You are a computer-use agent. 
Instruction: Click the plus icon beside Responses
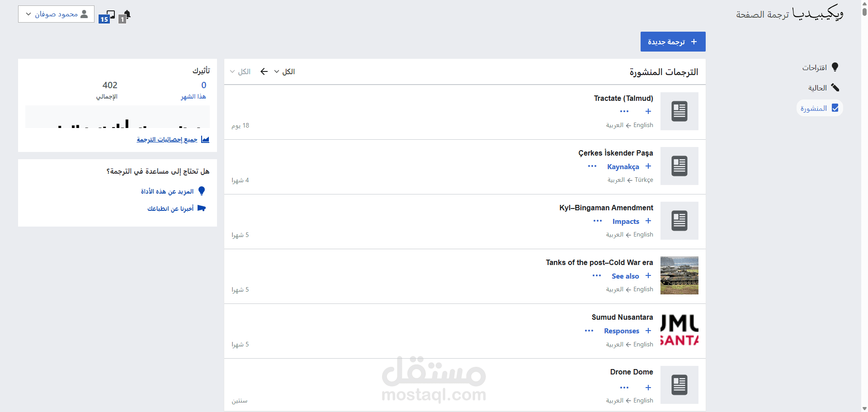click(648, 331)
